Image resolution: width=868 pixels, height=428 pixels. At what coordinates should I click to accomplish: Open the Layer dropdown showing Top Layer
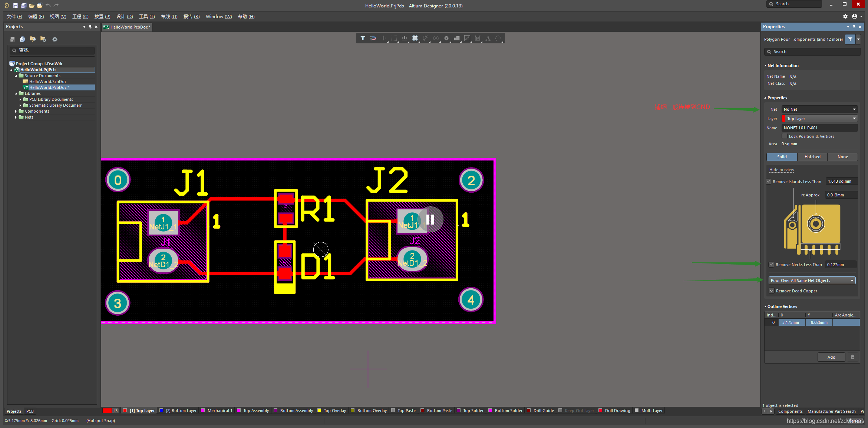(819, 119)
